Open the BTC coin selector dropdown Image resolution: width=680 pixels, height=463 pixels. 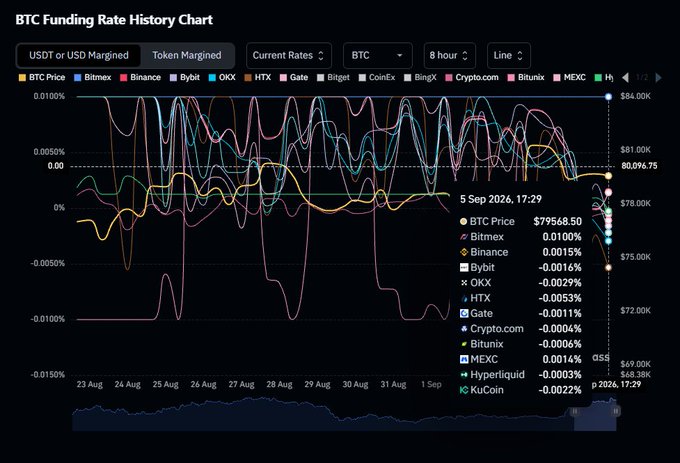click(377, 55)
